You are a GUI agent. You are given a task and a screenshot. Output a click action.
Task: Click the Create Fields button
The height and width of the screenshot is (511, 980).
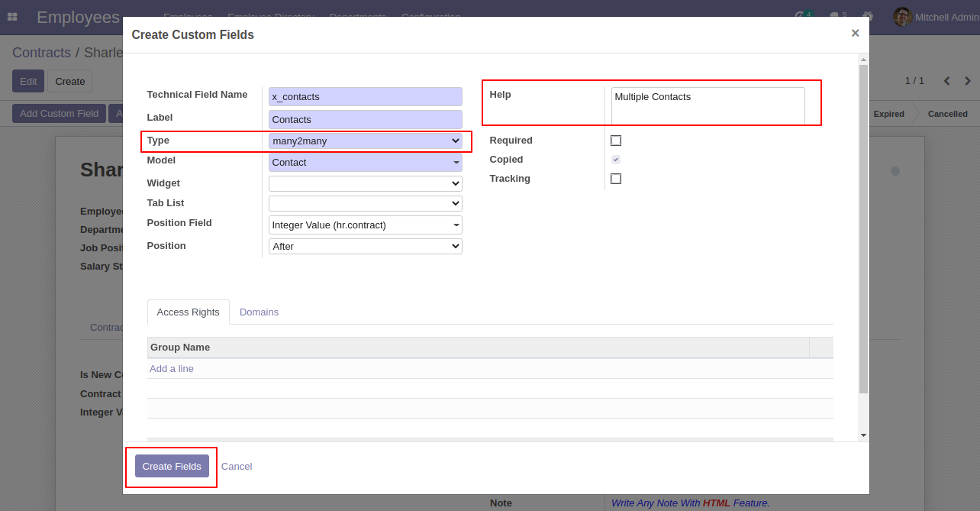click(172, 466)
